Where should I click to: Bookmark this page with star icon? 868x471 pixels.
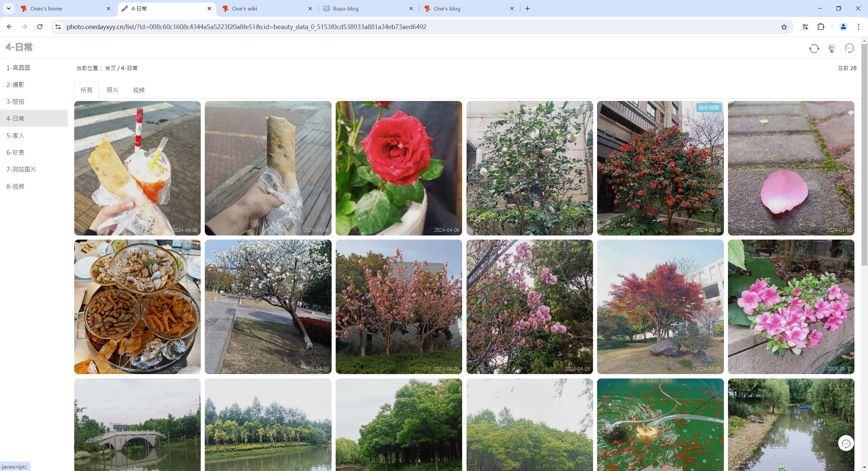pos(784,27)
